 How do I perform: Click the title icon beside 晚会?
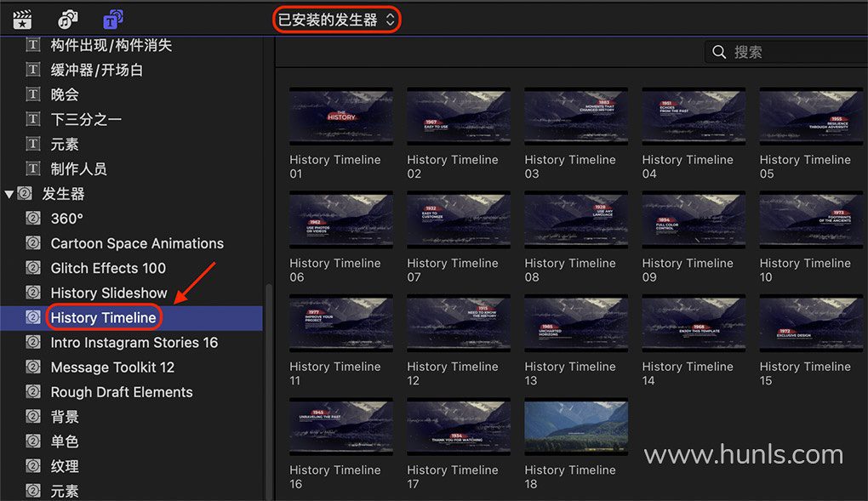click(x=33, y=94)
